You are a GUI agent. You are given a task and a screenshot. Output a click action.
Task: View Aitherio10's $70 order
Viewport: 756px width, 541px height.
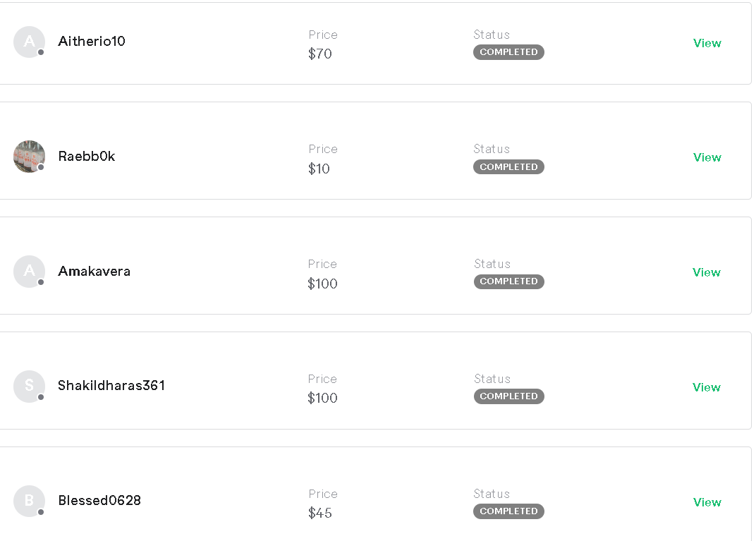click(x=707, y=43)
